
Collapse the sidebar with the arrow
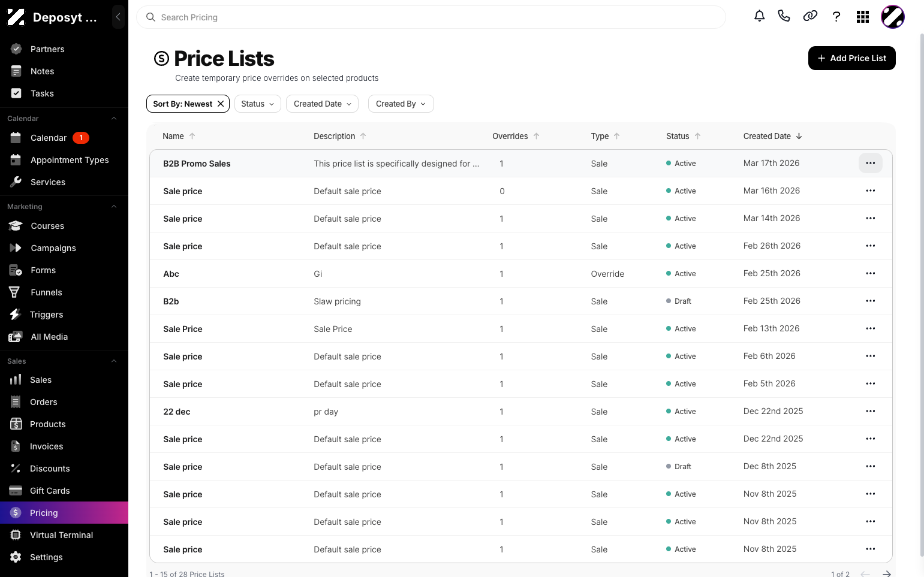pos(118,17)
